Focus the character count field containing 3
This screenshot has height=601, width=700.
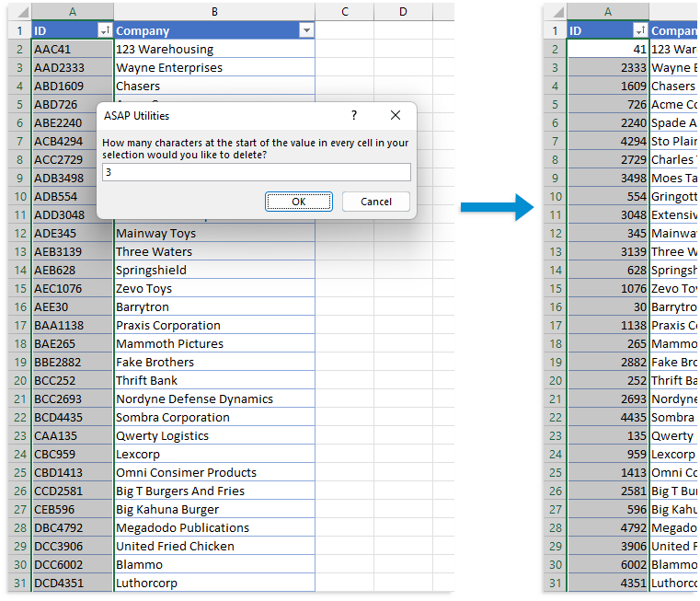pos(256,172)
